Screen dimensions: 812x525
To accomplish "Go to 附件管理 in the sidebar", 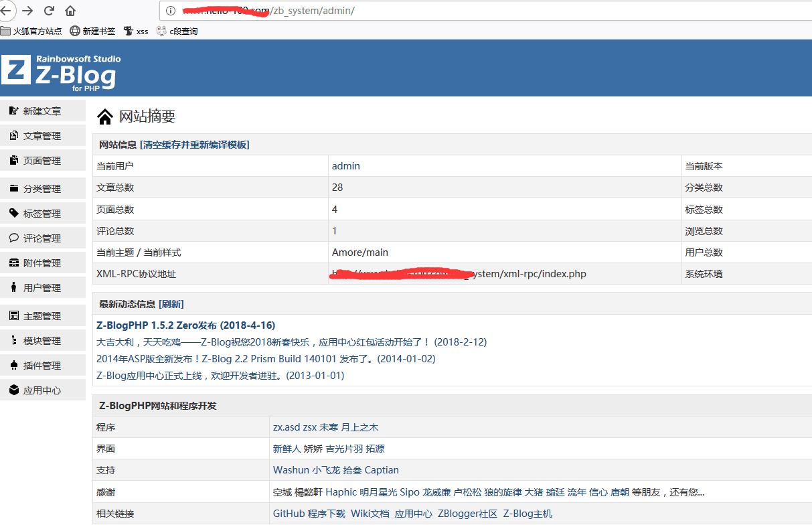I will click(x=43, y=263).
